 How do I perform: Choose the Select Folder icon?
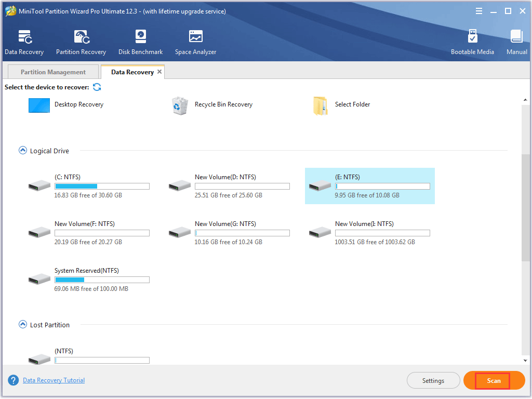(x=320, y=106)
